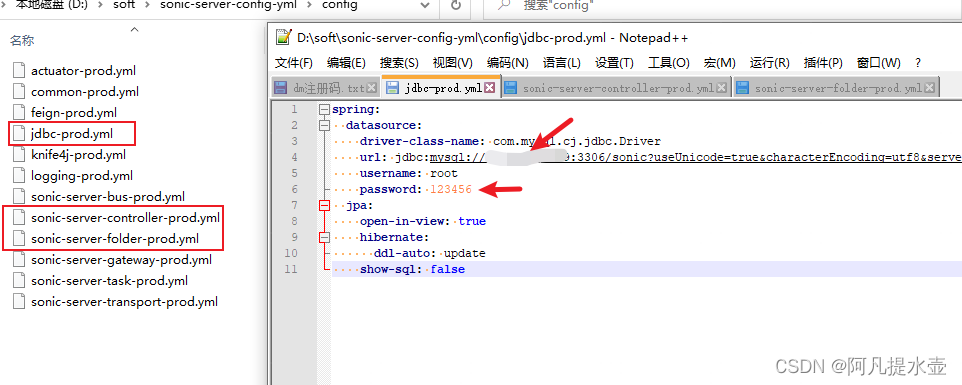
Task: Click the logging-prod.yml file icon
Action: coord(20,176)
